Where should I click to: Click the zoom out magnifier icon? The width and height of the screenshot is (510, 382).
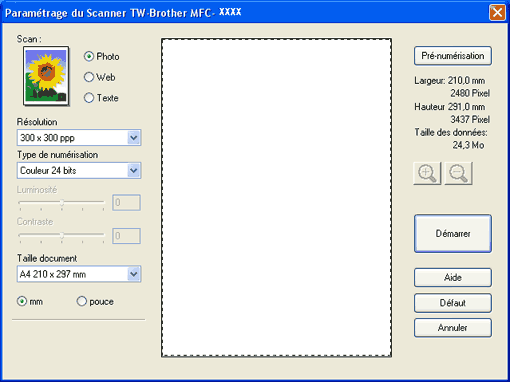point(458,173)
